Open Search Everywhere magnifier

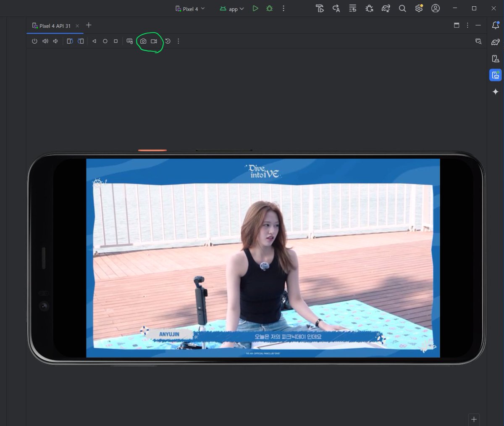point(402,8)
